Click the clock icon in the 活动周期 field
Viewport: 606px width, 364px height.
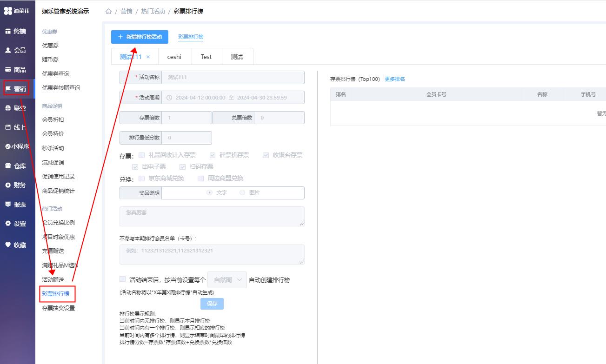tap(169, 98)
